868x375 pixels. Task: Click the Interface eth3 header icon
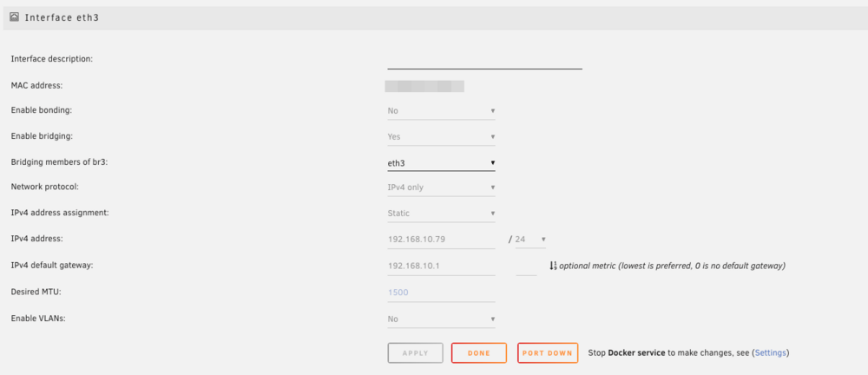[x=15, y=17]
